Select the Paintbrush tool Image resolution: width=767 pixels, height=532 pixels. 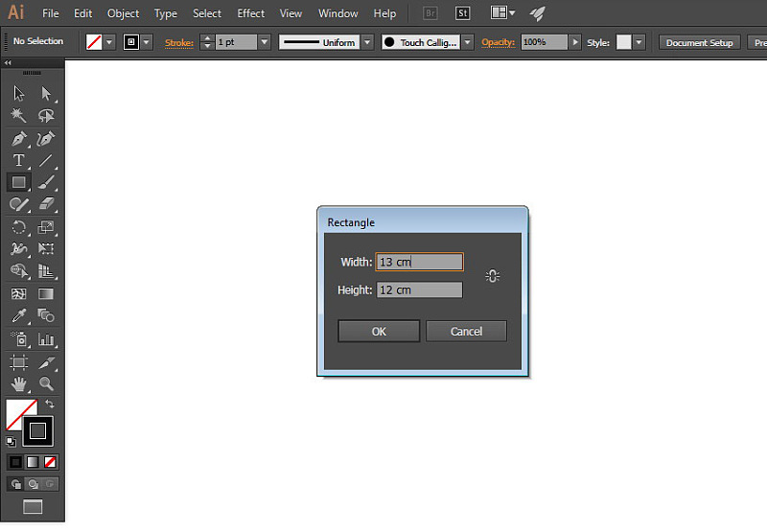point(46,182)
